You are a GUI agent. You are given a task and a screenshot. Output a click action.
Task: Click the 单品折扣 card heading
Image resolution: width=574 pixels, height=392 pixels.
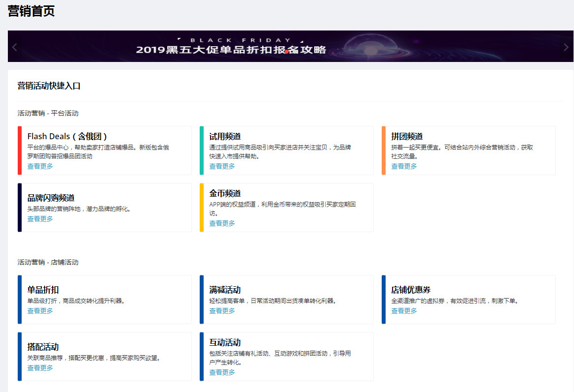tap(43, 290)
